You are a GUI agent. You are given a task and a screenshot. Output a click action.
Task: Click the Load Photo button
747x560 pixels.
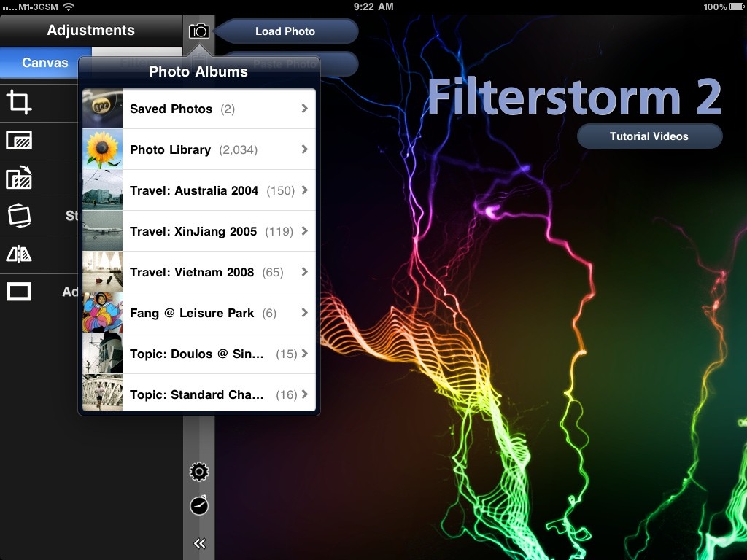click(285, 31)
